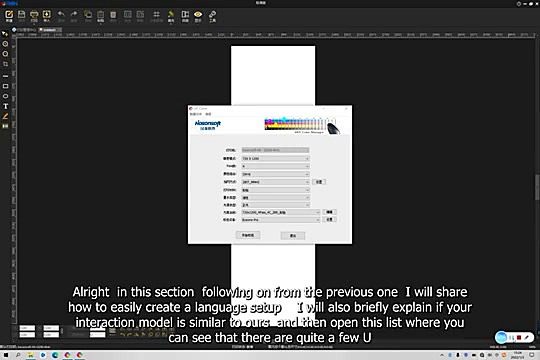Click the pen annotation icon in recording overlay

pyautogui.click(x=527, y=338)
